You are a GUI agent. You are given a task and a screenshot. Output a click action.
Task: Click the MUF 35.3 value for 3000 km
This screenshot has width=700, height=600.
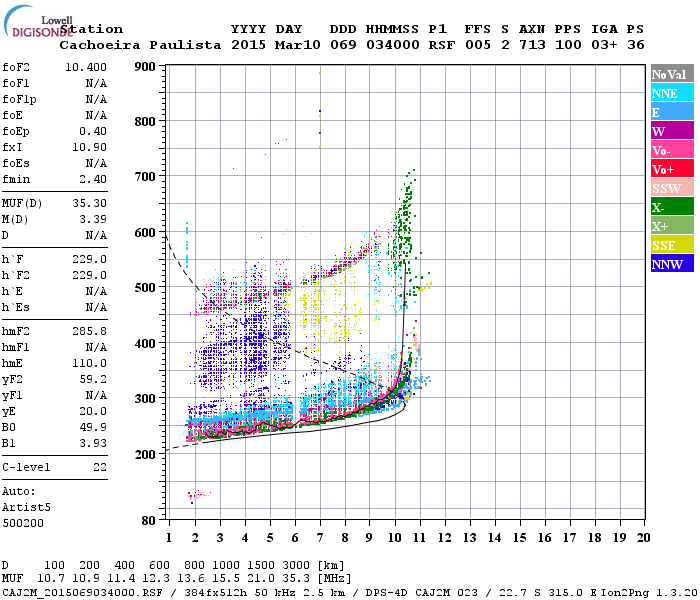click(296, 578)
